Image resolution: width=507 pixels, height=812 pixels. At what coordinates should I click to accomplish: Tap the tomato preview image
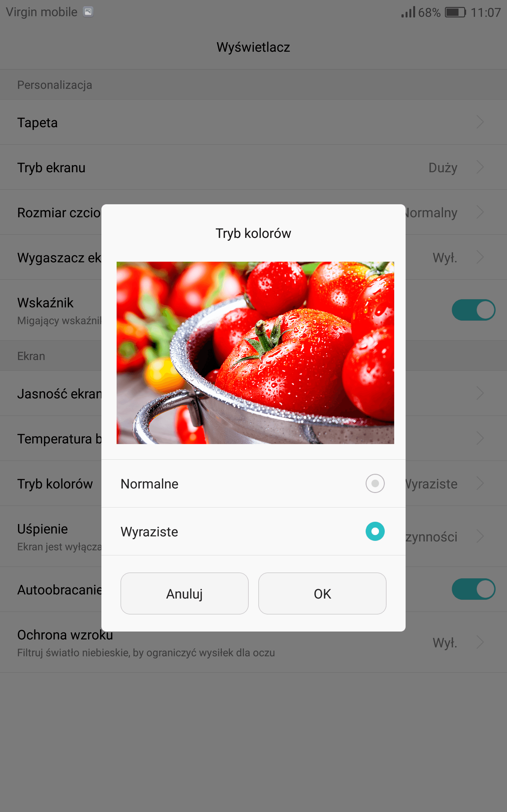tap(255, 353)
